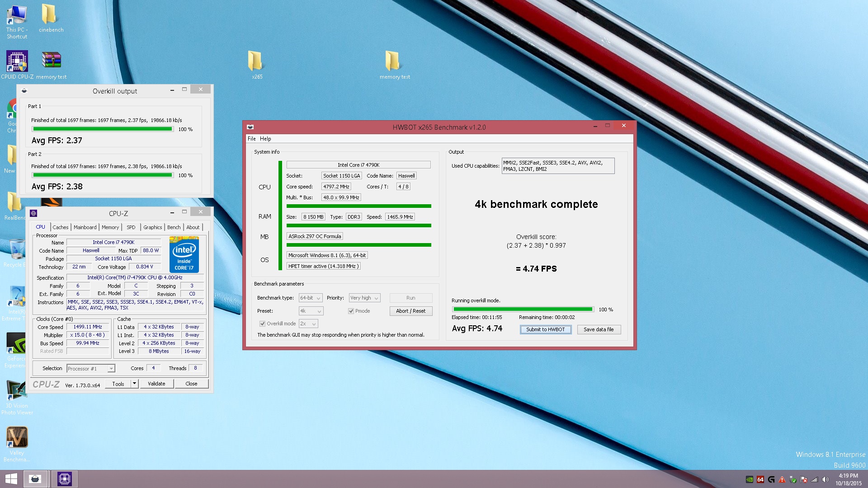Open the memory test WinRAR archive

51,60
